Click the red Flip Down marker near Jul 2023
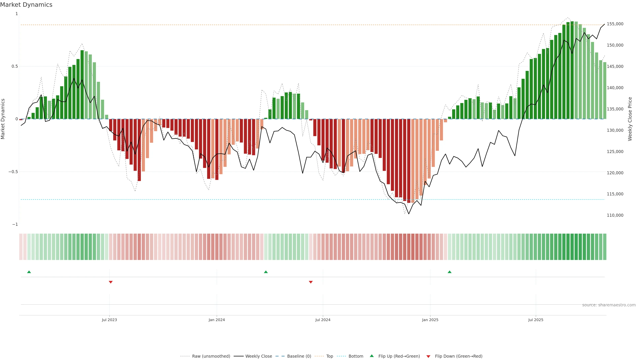 click(x=111, y=282)
